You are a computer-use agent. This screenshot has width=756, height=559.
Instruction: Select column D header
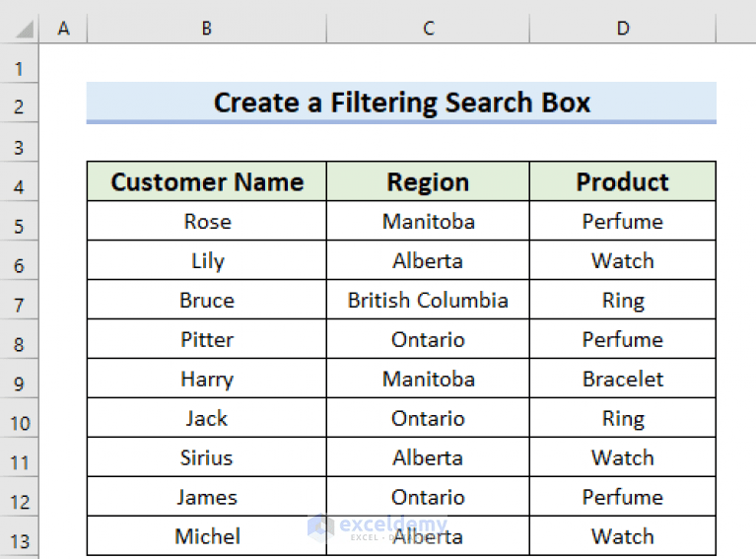pyautogui.click(x=623, y=29)
